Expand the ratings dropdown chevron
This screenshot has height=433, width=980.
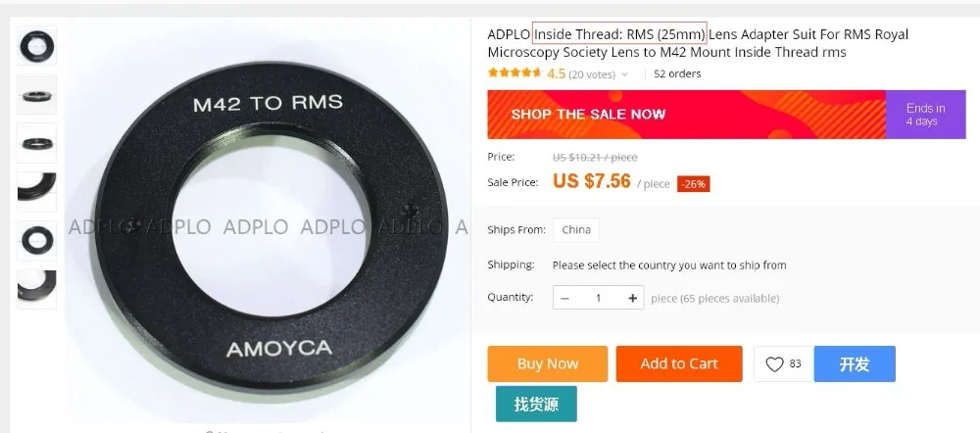click(x=623, y=75)
